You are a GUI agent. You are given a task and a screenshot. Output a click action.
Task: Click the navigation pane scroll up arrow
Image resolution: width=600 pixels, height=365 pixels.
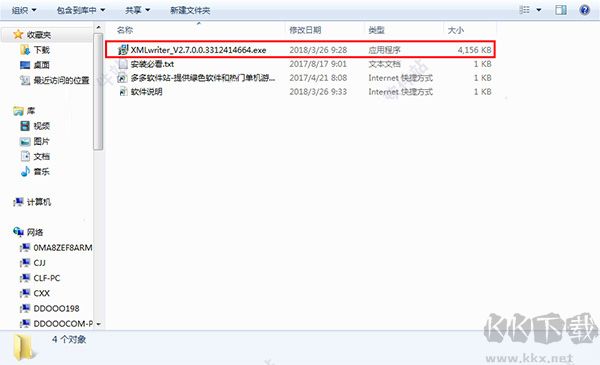(98, 28)
